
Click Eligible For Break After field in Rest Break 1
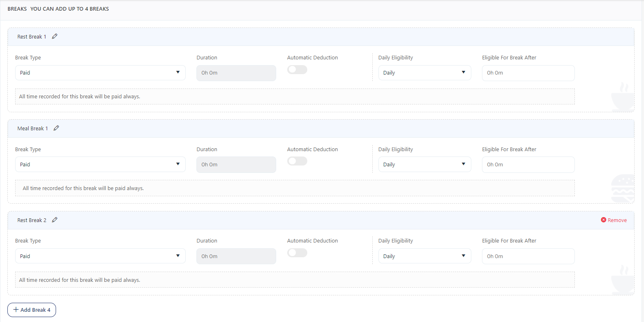[x=528, y=73]
